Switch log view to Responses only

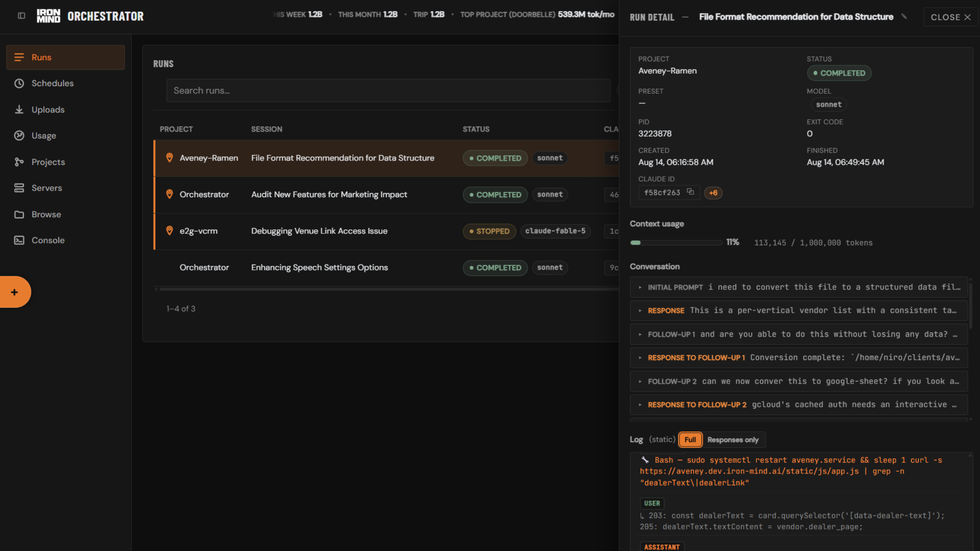pyautogui.click(x=733, y=440)
